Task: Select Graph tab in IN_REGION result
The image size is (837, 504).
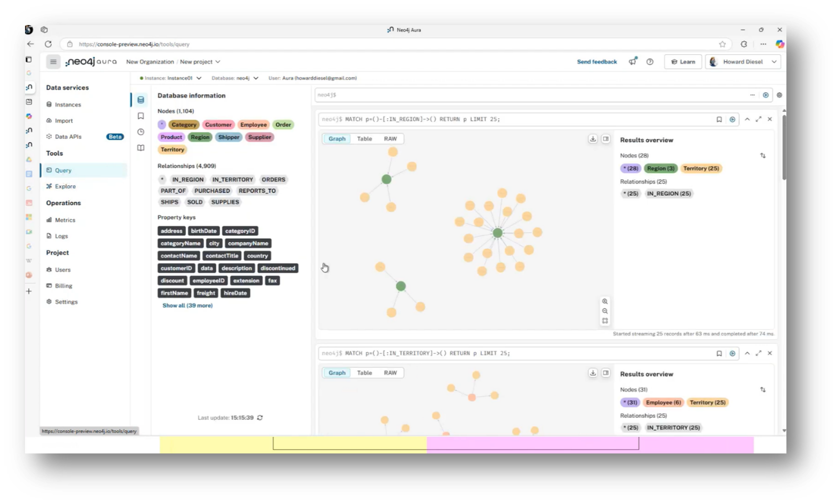Action: tap(337, 139)
